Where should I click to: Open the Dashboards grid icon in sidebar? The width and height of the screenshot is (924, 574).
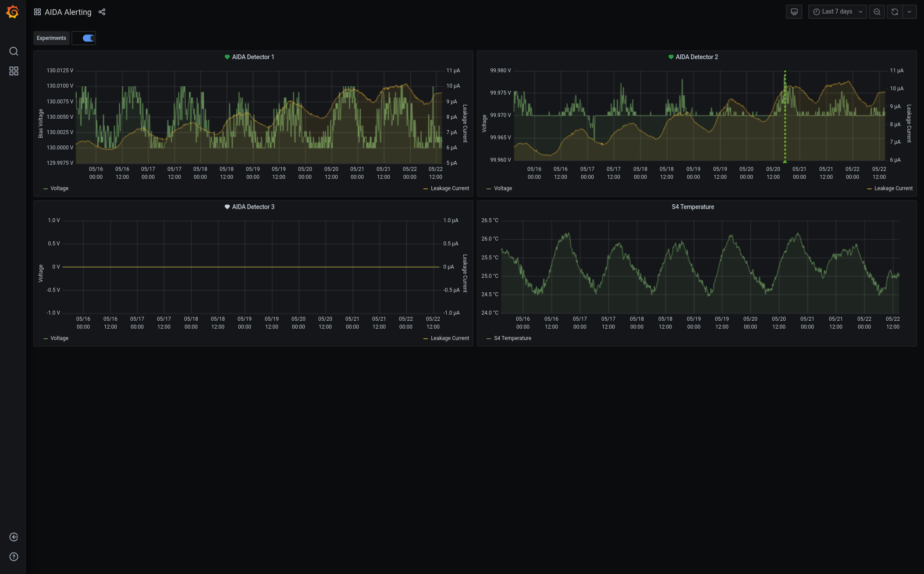click(14, 71)
